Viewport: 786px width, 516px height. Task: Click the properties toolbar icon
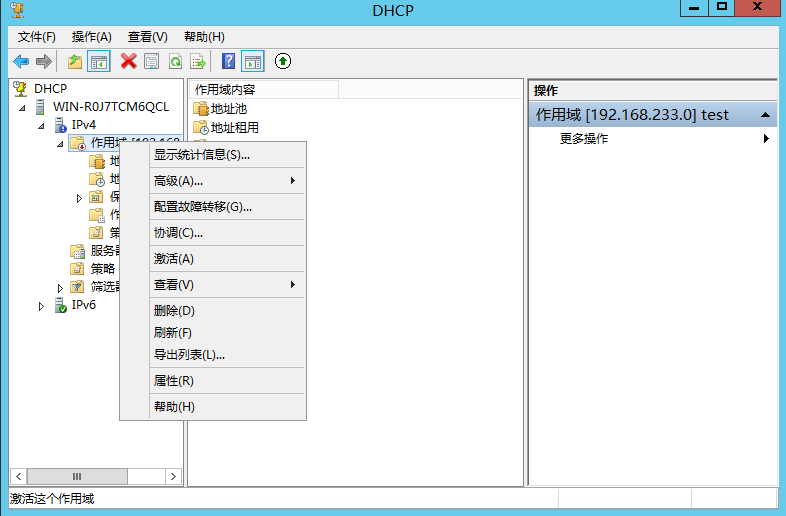(151, 61)
